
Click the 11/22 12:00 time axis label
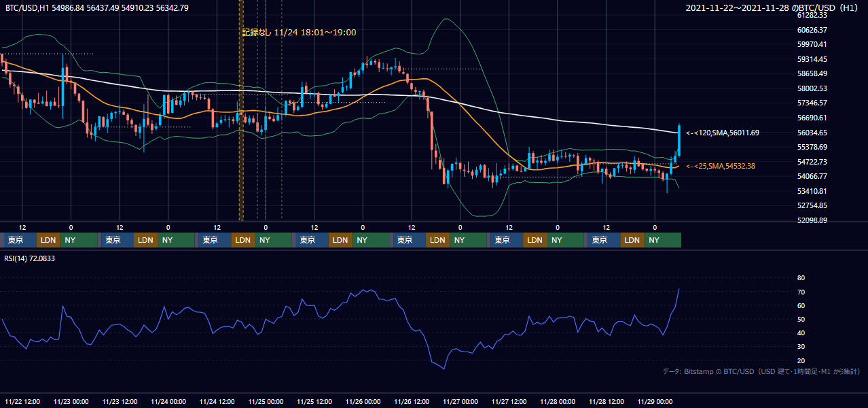22,401
